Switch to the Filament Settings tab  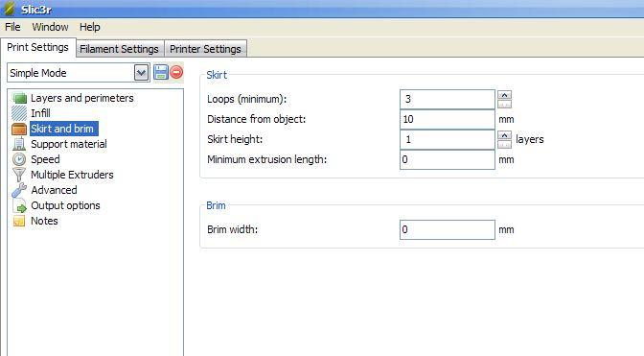pos(119,49)
